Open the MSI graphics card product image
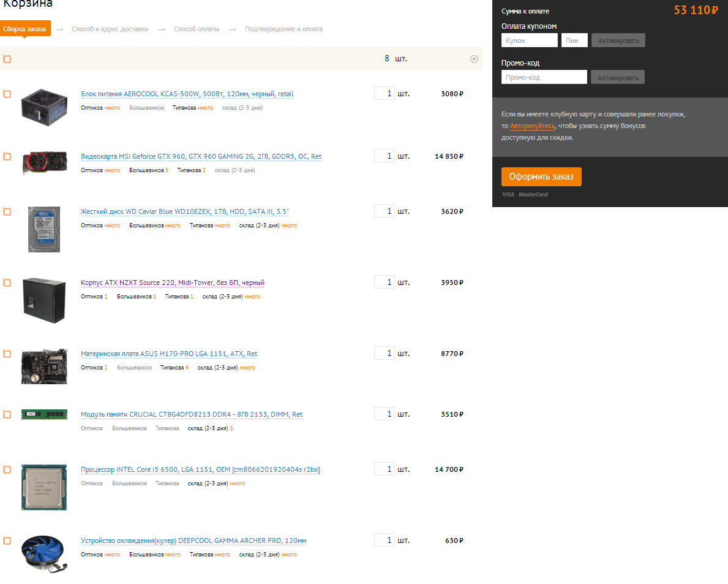This screenshot has width=728, height=584. tap(44, 162)
